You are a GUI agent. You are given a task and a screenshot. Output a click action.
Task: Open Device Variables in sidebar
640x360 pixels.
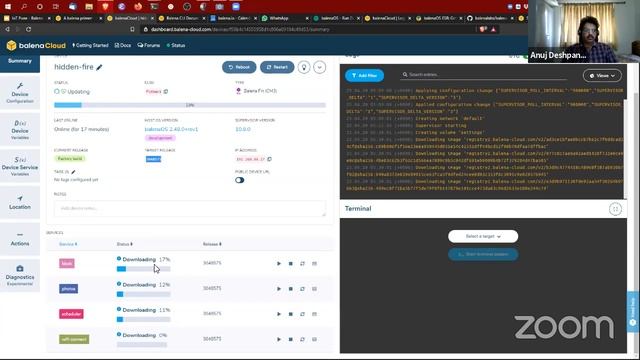pyautogui.click(x=20, y=130)
